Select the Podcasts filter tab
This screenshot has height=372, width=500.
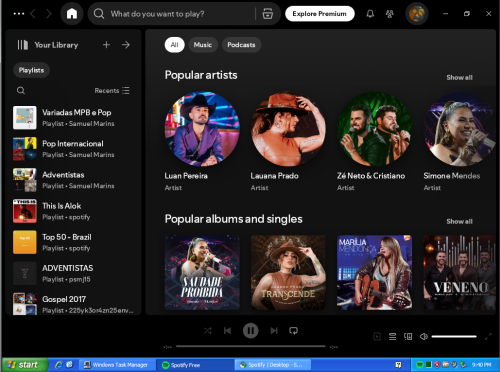[x=241, y=45]
